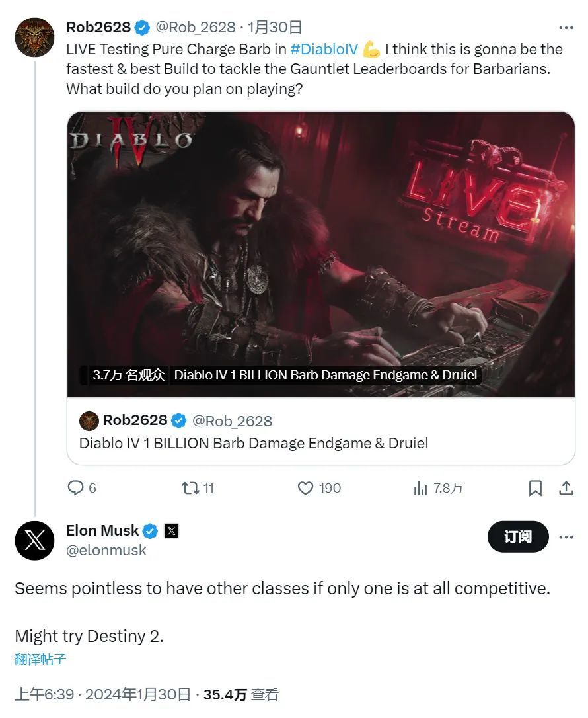This screenshot has height=718, width=588.
Task: Click the Elon Musk display name
Action: pyautogui.click(x=102, y=530)
